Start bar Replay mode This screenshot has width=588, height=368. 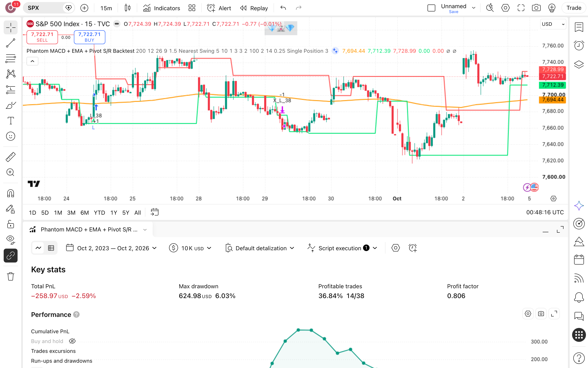click(254, 8)
